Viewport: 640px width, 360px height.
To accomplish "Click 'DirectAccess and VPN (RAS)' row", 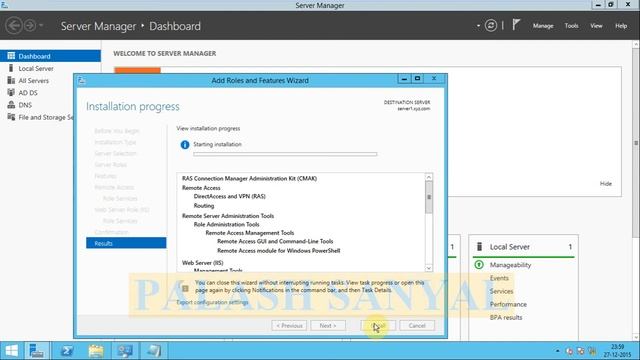I will (229, 196).
